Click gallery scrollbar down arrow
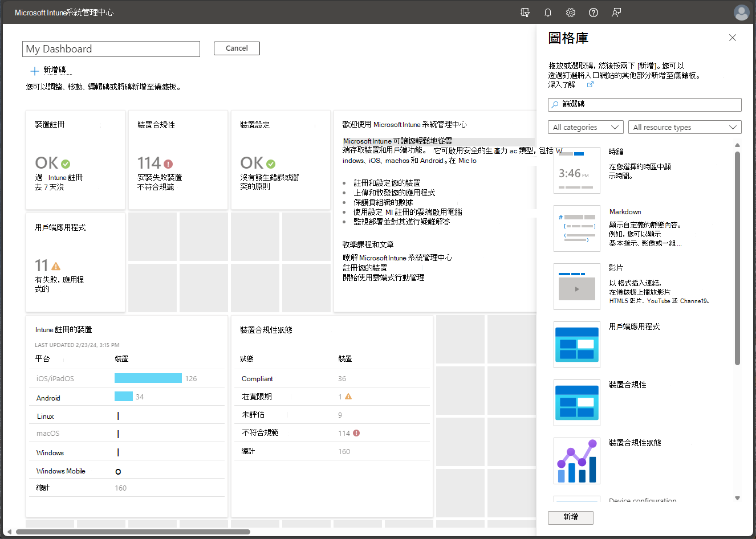Screen dimensions: 756x539 (x=737, y=498)
